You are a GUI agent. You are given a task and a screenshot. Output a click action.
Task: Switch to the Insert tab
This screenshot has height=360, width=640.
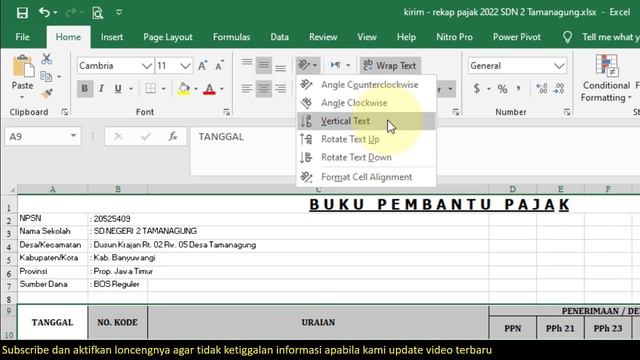112,37
